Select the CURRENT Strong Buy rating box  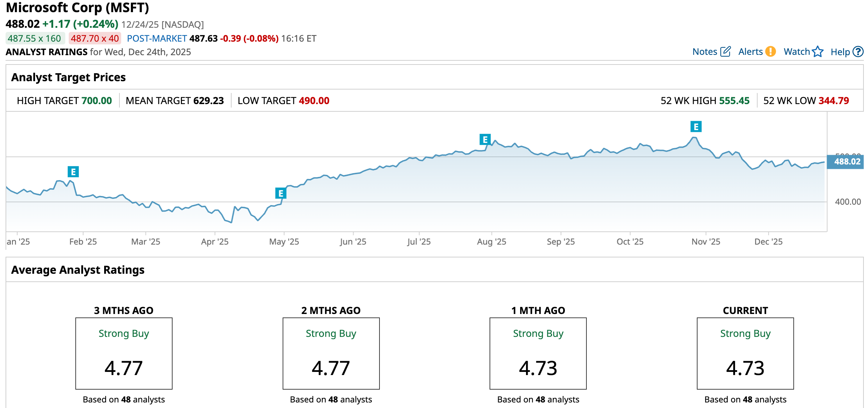(745, 353)
